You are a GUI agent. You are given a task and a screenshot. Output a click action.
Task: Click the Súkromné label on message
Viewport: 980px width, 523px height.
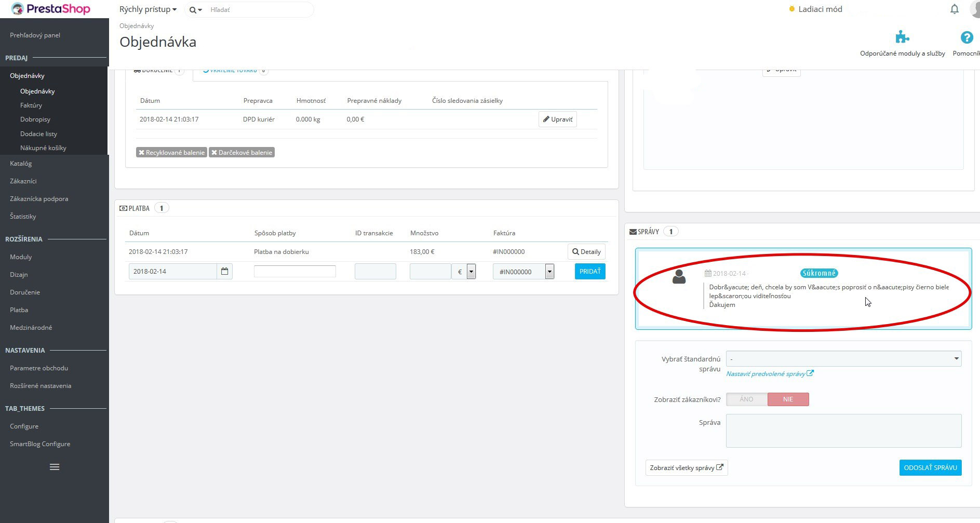(819, 273)
